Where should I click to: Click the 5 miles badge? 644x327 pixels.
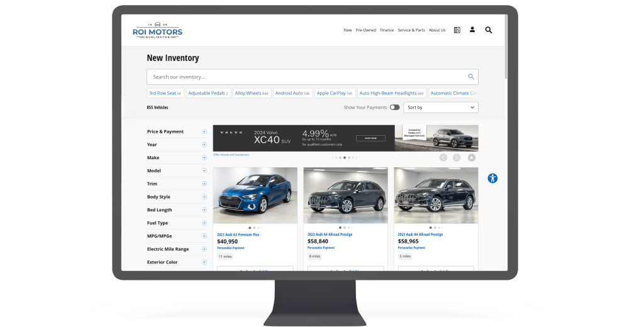click(405, 257)
